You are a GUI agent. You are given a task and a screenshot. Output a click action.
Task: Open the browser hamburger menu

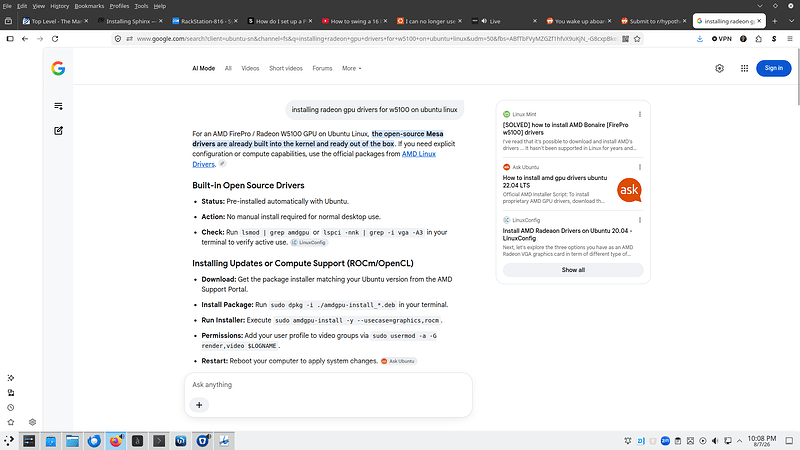click(790, 39)
